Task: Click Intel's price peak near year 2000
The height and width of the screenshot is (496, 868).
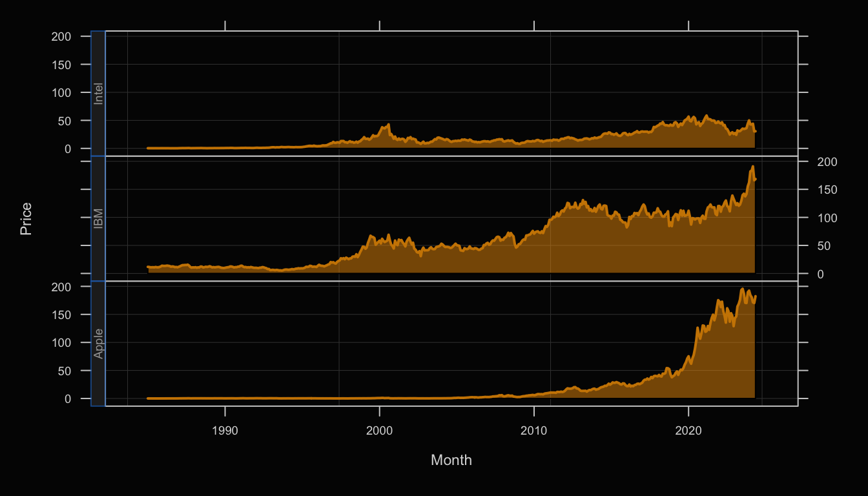Action: (388, 125)
